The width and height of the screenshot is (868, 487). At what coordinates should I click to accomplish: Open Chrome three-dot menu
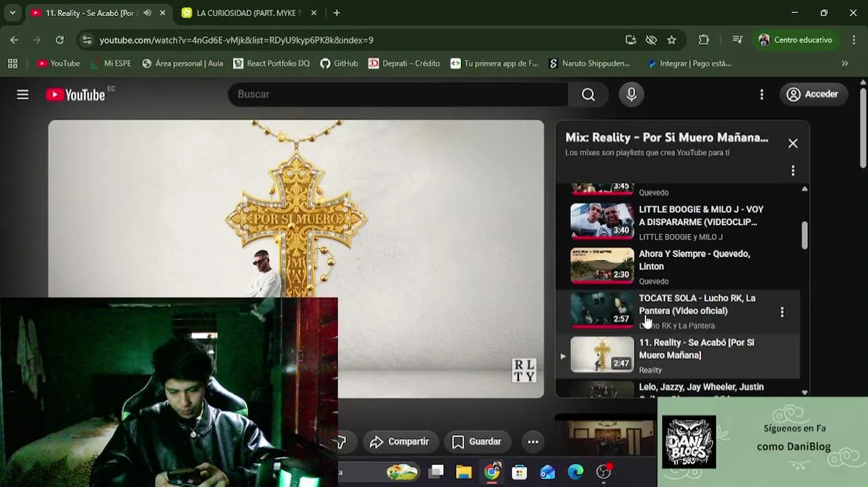pyautogui.click(x=853, y=40)
